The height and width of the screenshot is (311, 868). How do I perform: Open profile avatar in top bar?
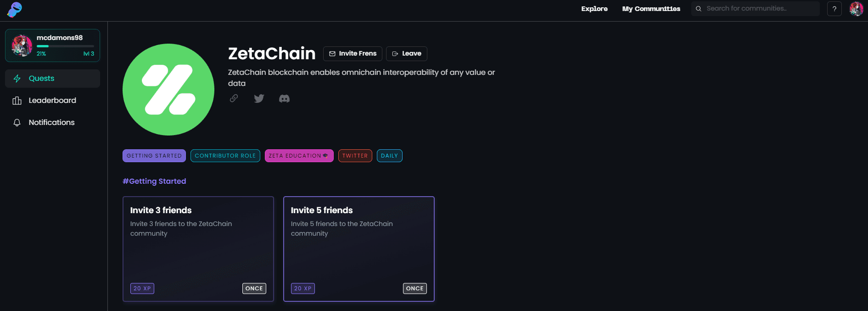[856, 9]
